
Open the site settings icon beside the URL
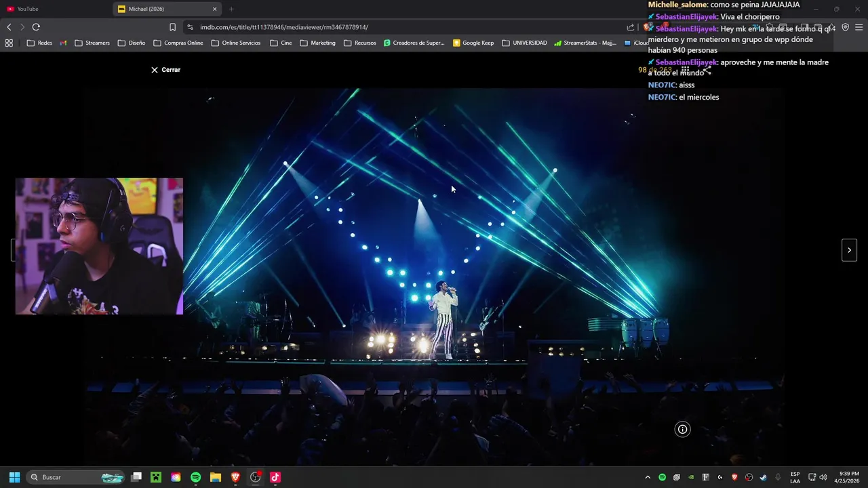[190, 27]
